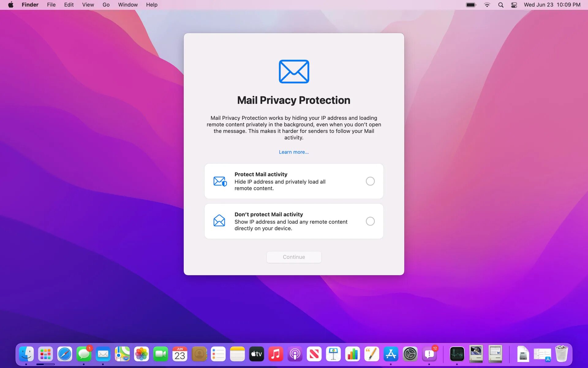Follow the Learn more link
This screenshot has width=588, height=368.
[x=294, y=152]
